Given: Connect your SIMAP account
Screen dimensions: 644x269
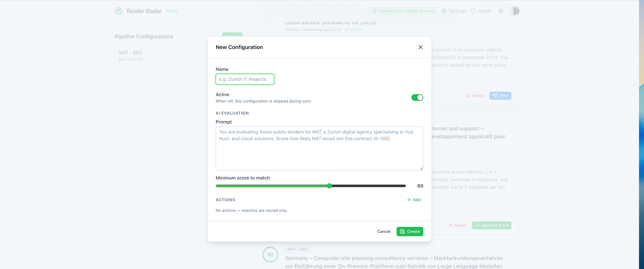Looking at the screenshot, I should 404,11.
